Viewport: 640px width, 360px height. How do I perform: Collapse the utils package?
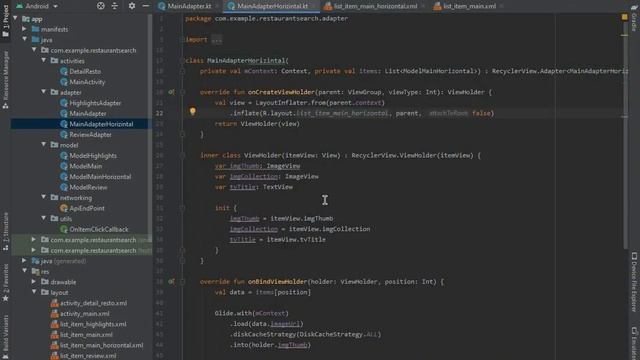click(x=44, y=219)
